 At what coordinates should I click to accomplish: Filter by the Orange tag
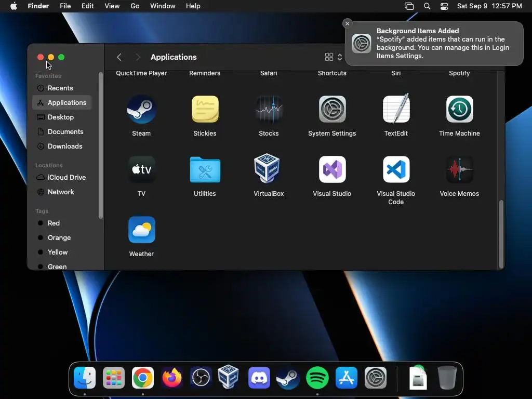[x=62, y=238]
